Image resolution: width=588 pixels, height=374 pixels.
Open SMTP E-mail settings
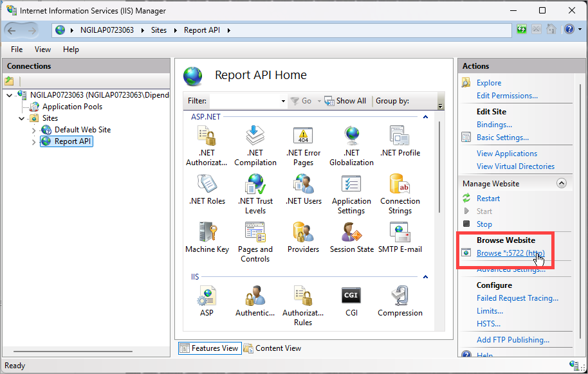click(400, 237)
